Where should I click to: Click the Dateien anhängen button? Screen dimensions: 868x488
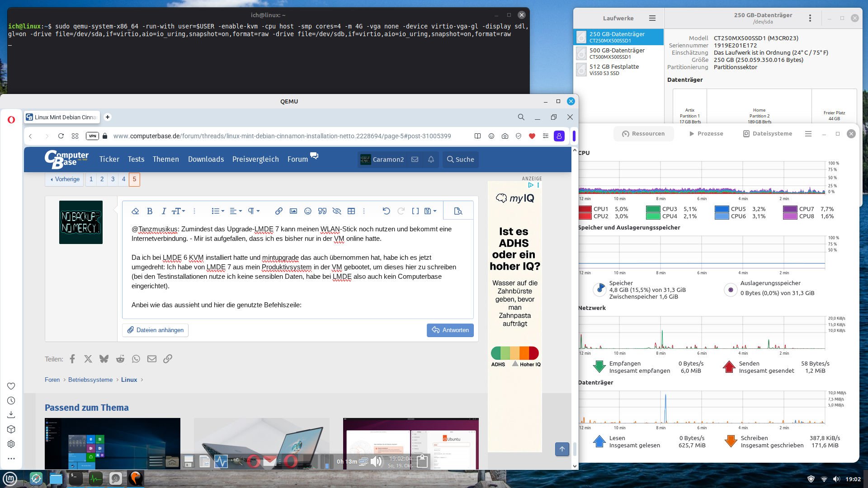tap(155, 330)
